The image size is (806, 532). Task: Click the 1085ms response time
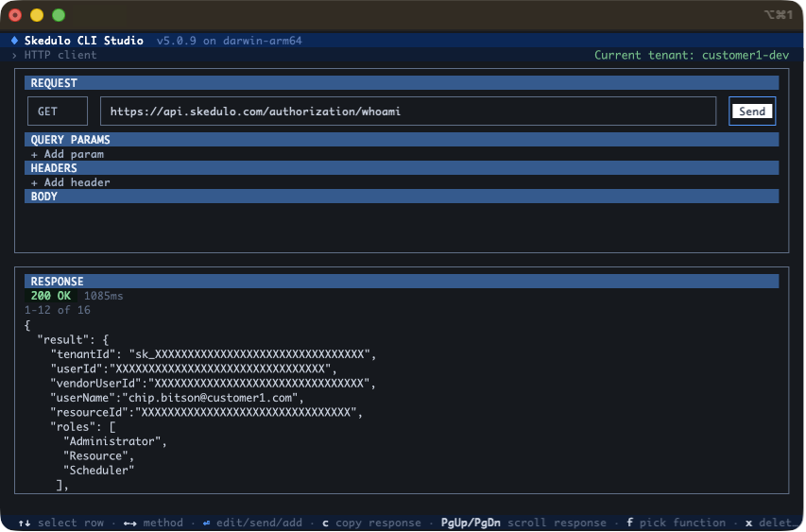104,296
